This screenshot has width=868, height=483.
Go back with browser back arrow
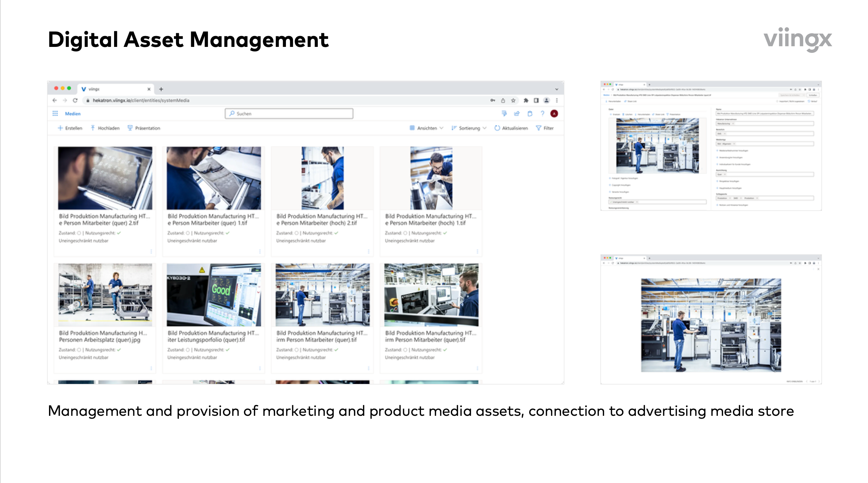pos(55,100)
